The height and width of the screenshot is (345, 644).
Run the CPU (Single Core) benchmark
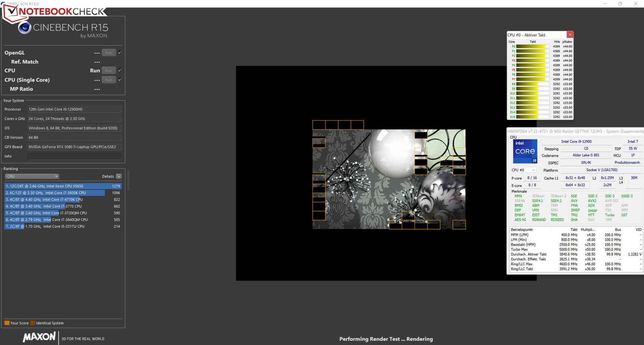(109, 80)
